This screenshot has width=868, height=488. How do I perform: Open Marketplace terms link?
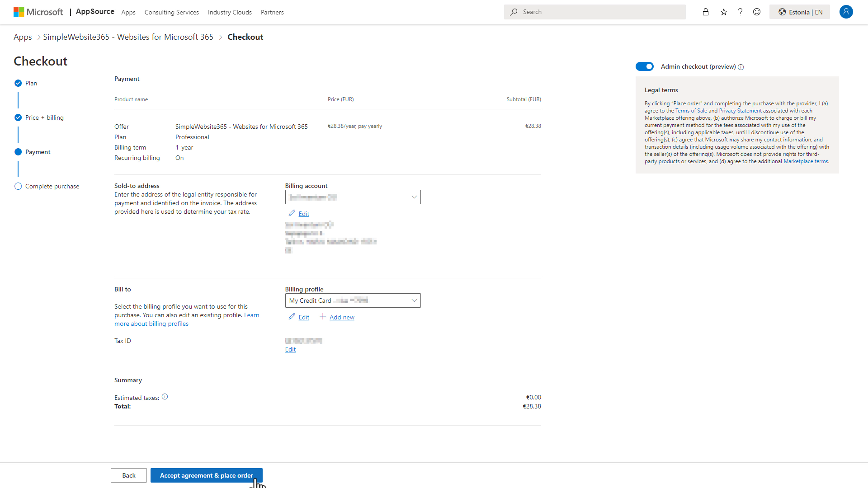806,161
